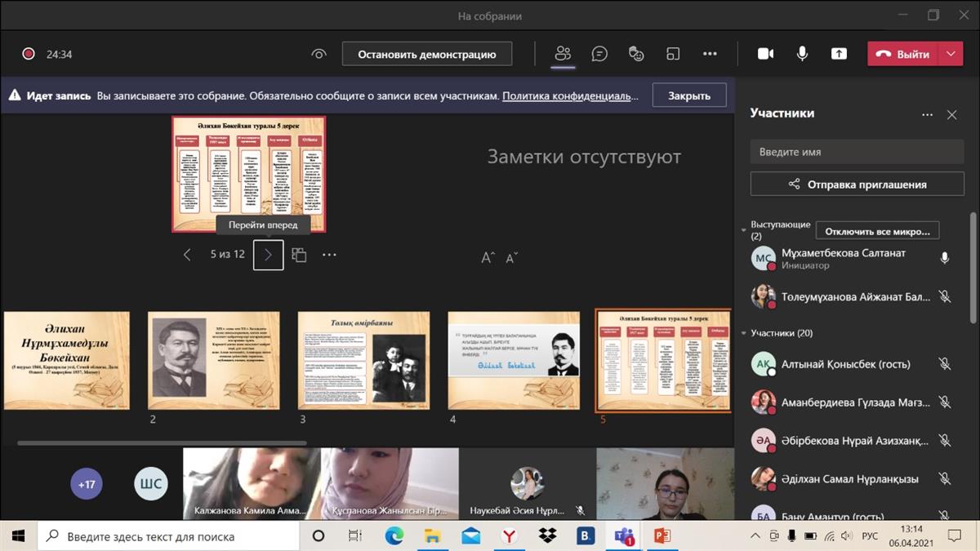The height and width of the screenshot is (551, 980).
Task: Click the horizontal slide thumbnails scrollbar
Action: click(x=162, y=443)
